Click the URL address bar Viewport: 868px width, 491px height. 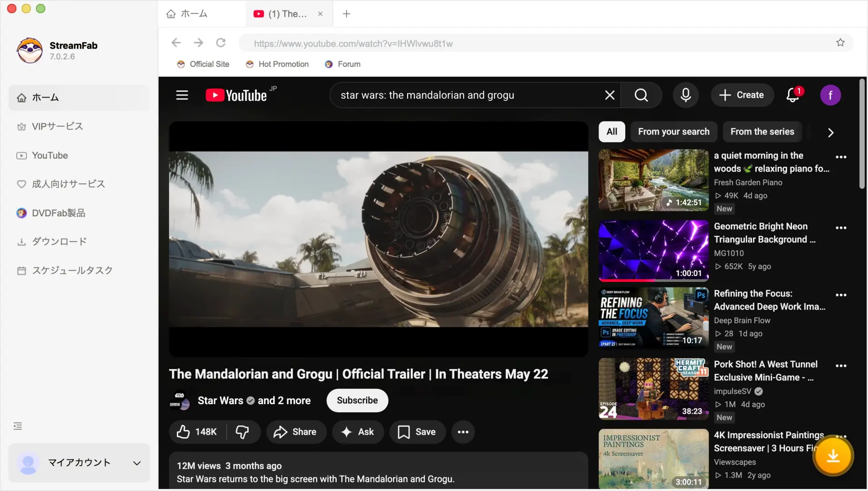tap(545, 43)
